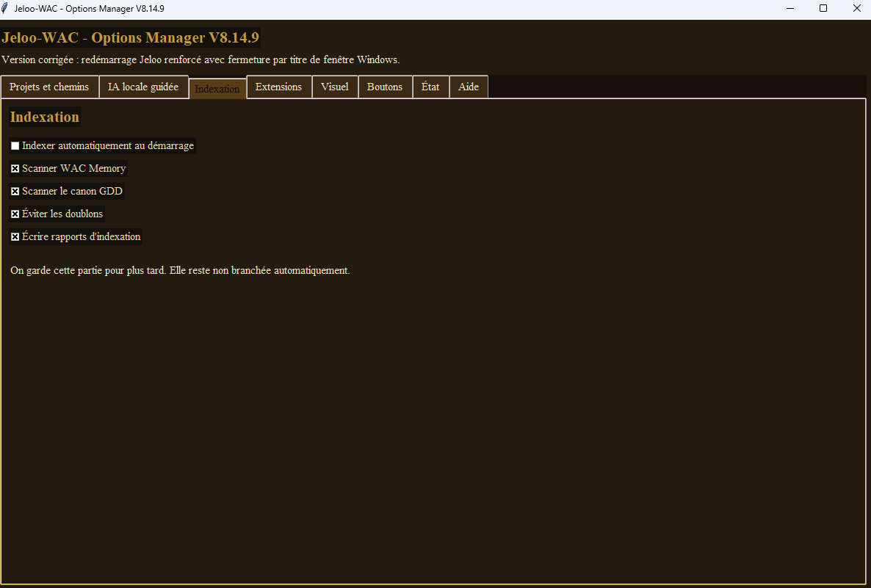Click the 'On garde cette partie' note
Image resolution: width=871 pixels, height=588 pixels.
(x=180, y=270)
